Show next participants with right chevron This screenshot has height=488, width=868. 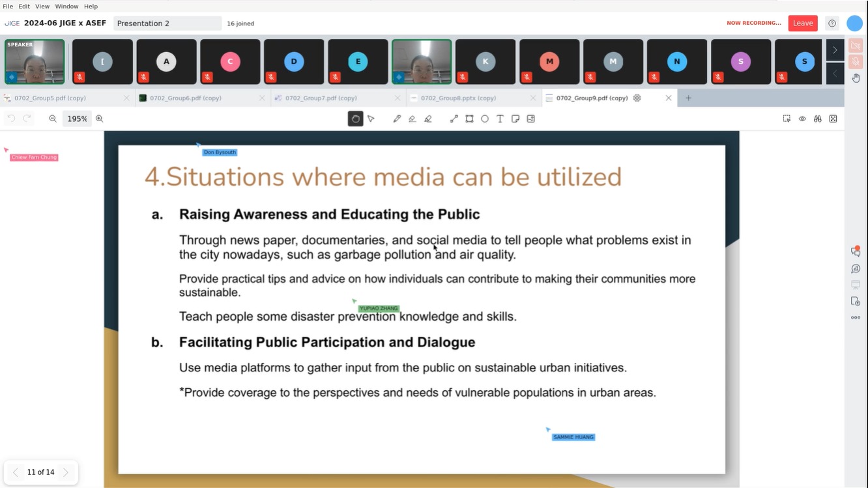pyautogui.click(x=835, y=50)
